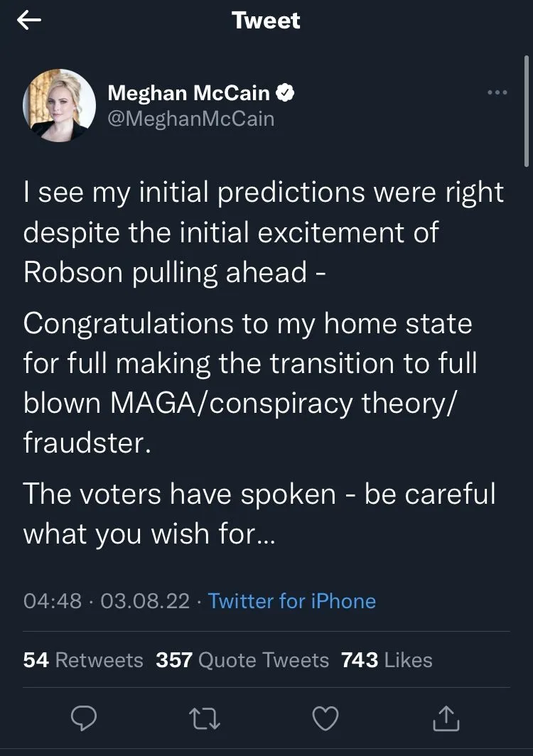Open the three-dot more options menu
Viewport: 533px width, 756px height.
tap(497, 92)
